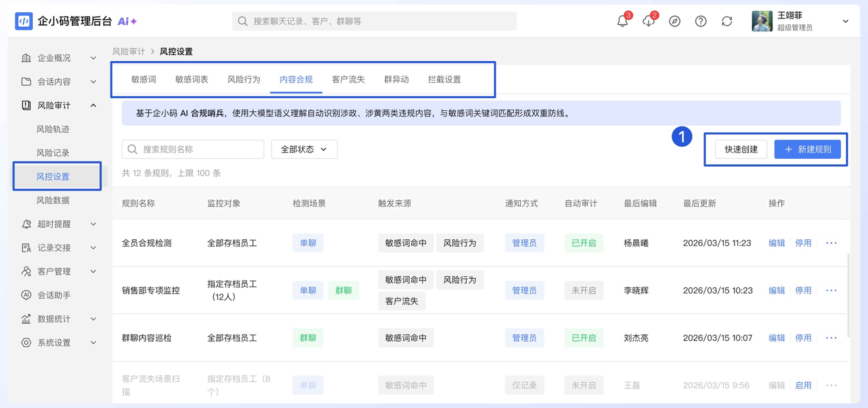Click the 已开启 status in 群聊内容巡检 row
The width and height of the screenshot is (868, 408).
click(x=584, y=338)
